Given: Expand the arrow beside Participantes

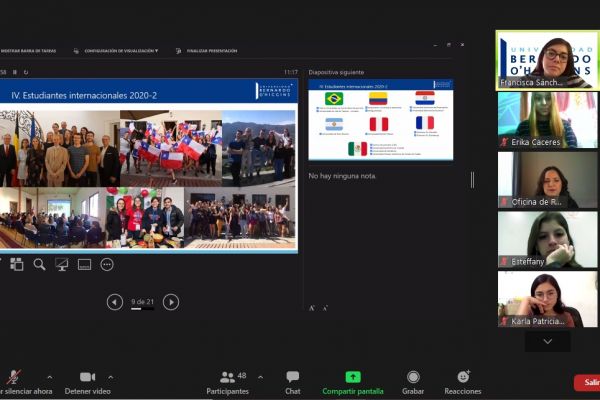Looking at the screenshot, I should [x=260, y=377].
